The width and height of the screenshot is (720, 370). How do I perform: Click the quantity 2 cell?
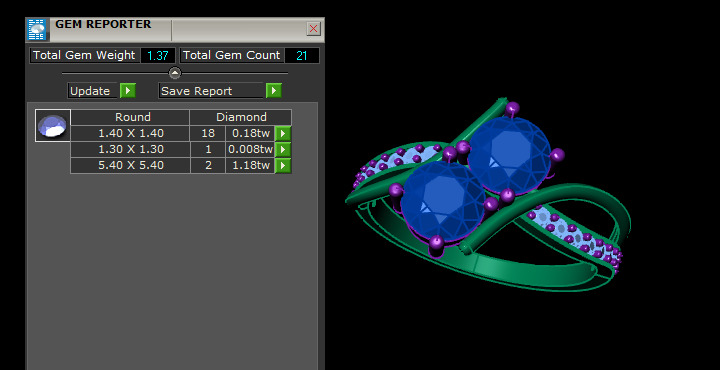(208, 165)
